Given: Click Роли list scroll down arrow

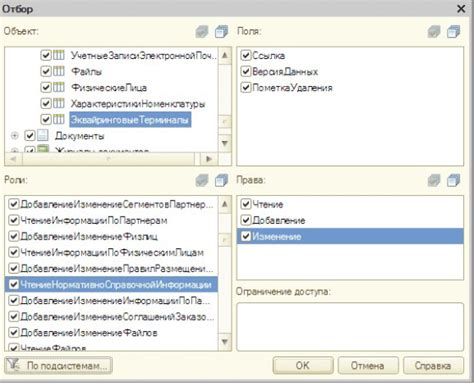Looking at the screenshot, I should (x=225, y=342).
